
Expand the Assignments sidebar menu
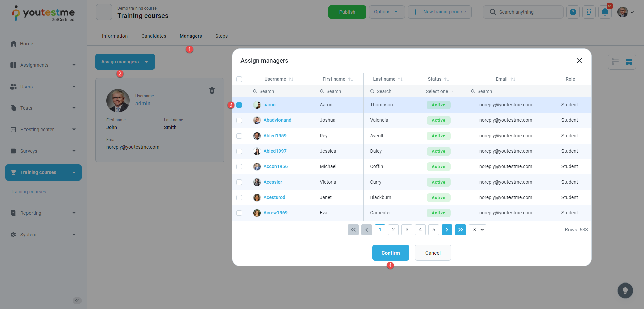[43, 65]
